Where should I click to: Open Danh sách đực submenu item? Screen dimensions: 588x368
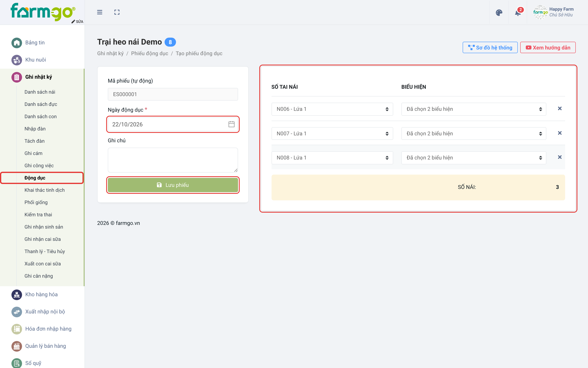[41, 104]
